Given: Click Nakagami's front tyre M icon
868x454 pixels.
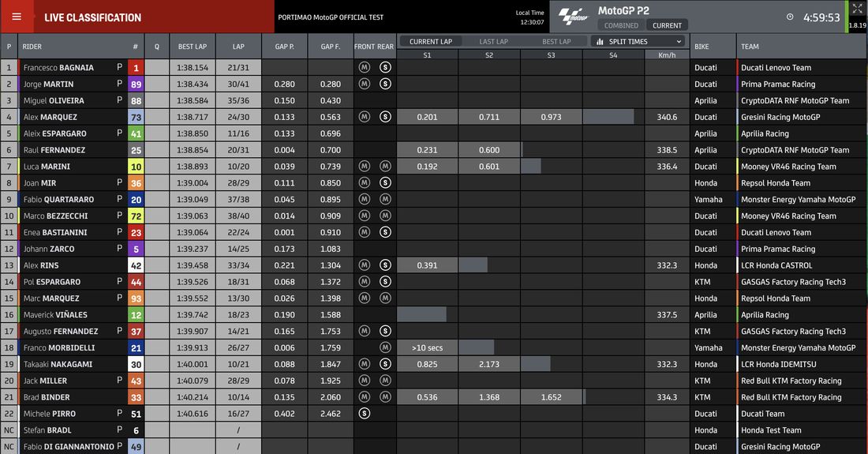Looking at the screenshot, I should click(x=365, y=364).
